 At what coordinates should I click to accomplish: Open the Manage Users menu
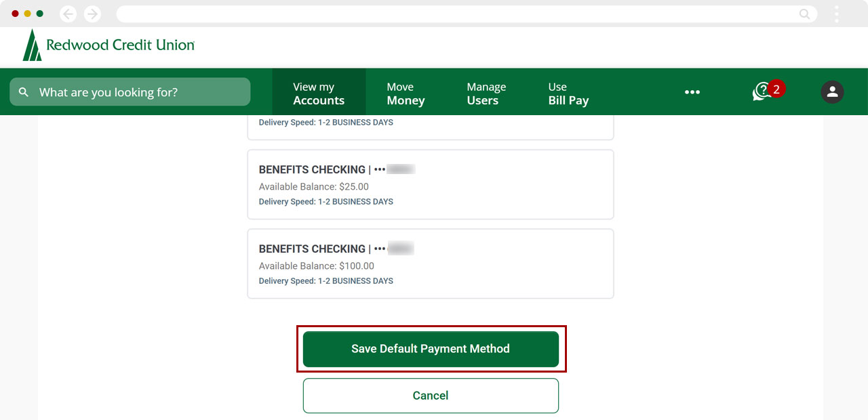coord(486,93)
